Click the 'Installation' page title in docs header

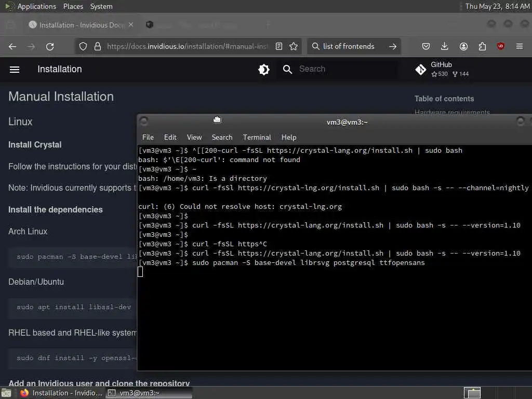(x=60, y=69)
